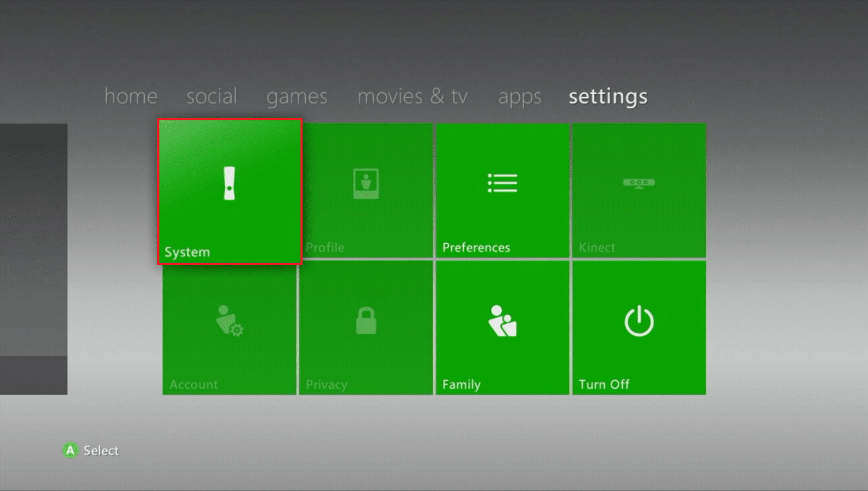Select the Privacy padlock tile
The width and height of the screenshot is (868, 491).
[366, 328]
